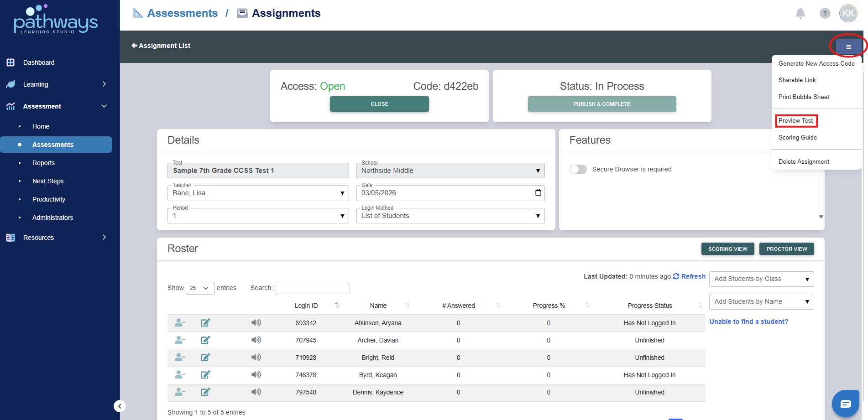Open the School dropdown Northside Middle
The height and width of the screenshot is (420, 868).
click(450, 171)
